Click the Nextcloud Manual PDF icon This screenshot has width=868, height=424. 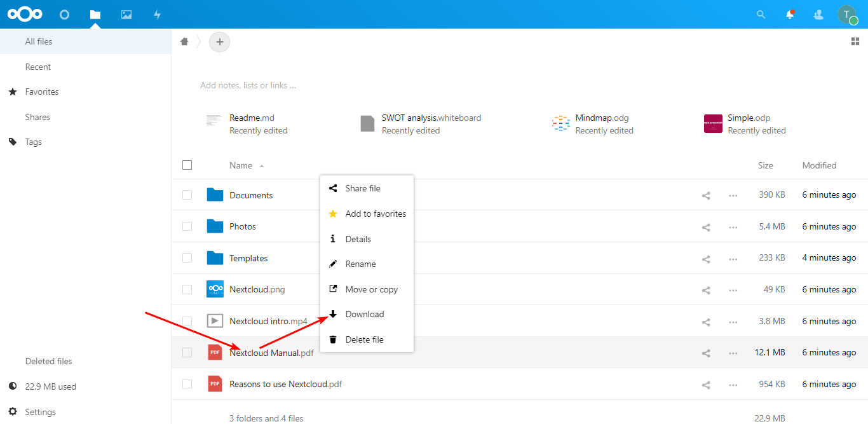(x=215, y=352)
